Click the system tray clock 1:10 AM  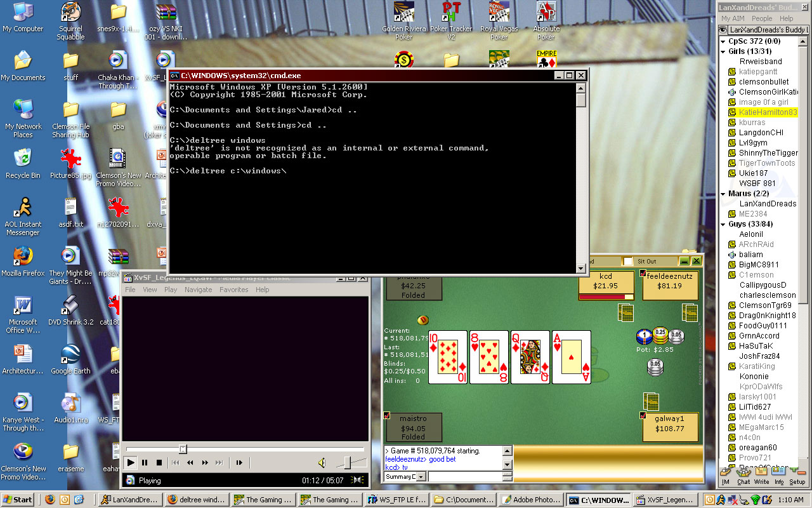click(x=790, y=500)
